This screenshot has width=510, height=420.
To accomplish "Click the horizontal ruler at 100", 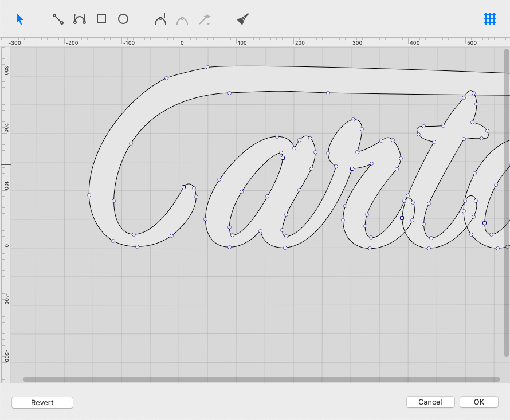I will [242, 42].
